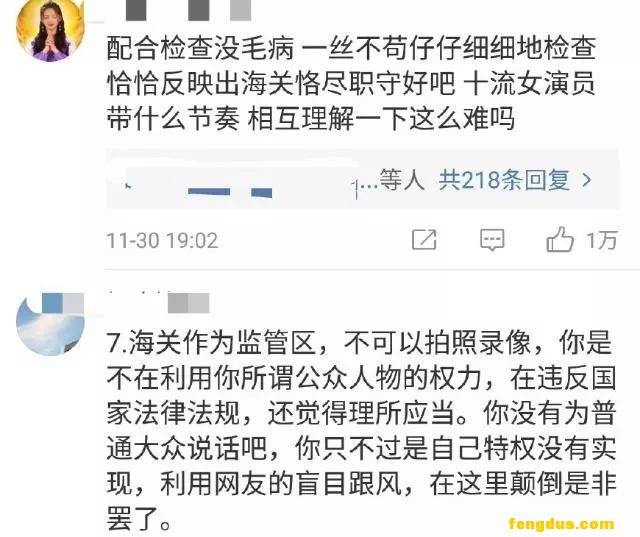Open the blue sky avatar of second commenter
640x537 pixels.
[50, 324]
